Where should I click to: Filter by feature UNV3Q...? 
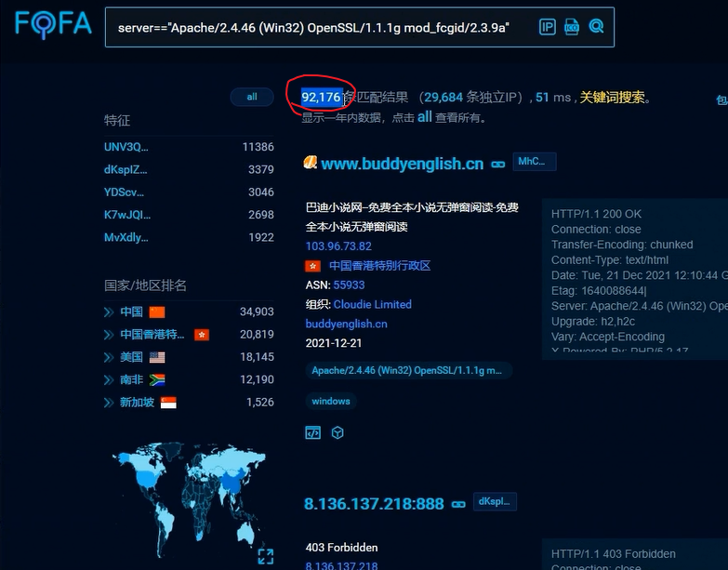[x=126, y=147]
